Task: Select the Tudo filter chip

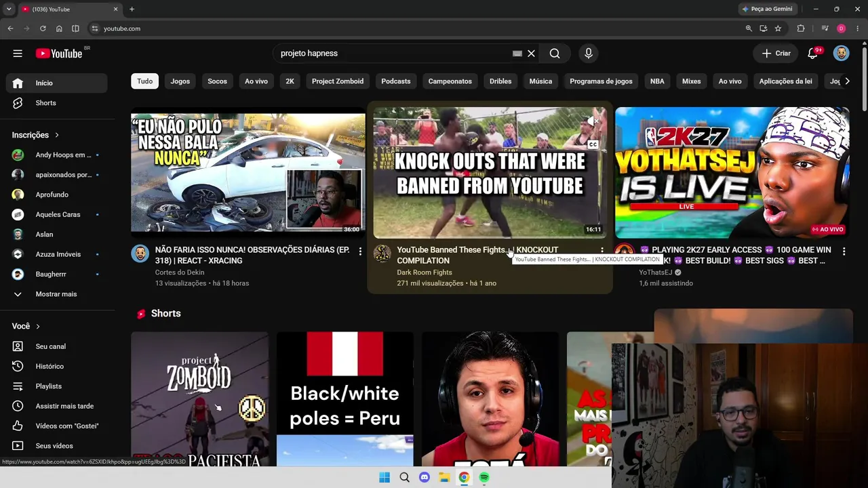Action: point(145,81)
